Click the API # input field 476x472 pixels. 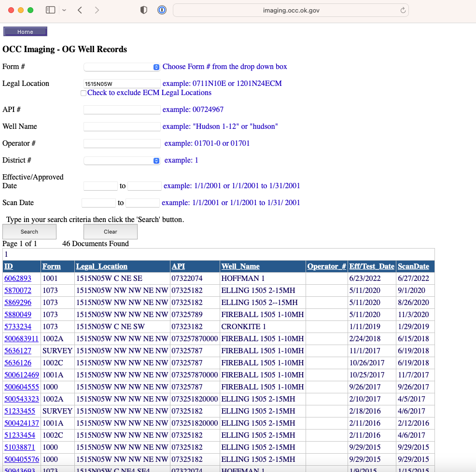click(122, 110)
